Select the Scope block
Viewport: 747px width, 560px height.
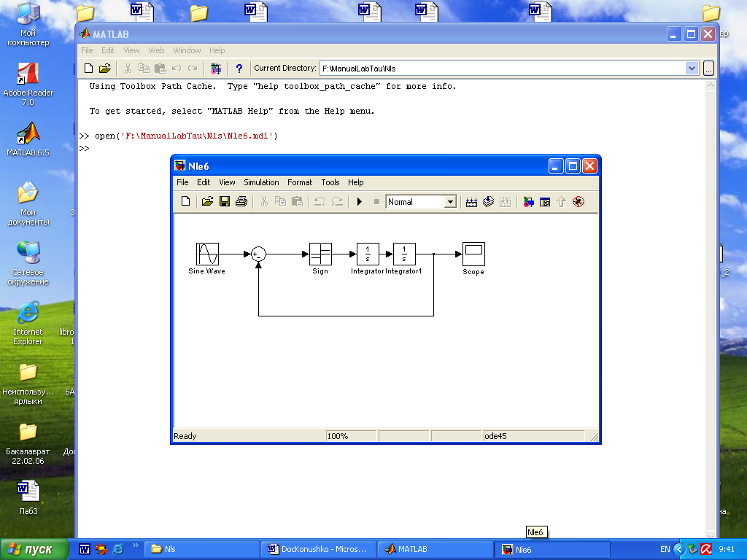pyautogui.click(x=473, y=254)
